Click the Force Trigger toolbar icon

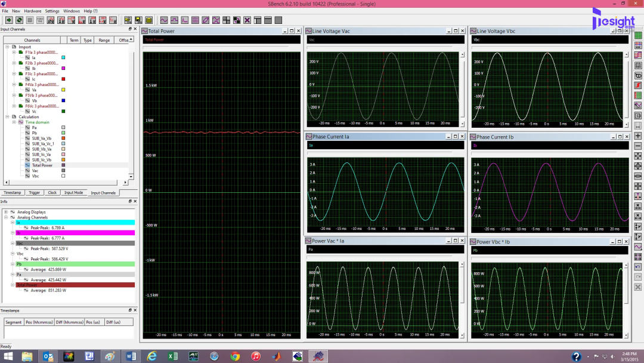coord(41,20)
